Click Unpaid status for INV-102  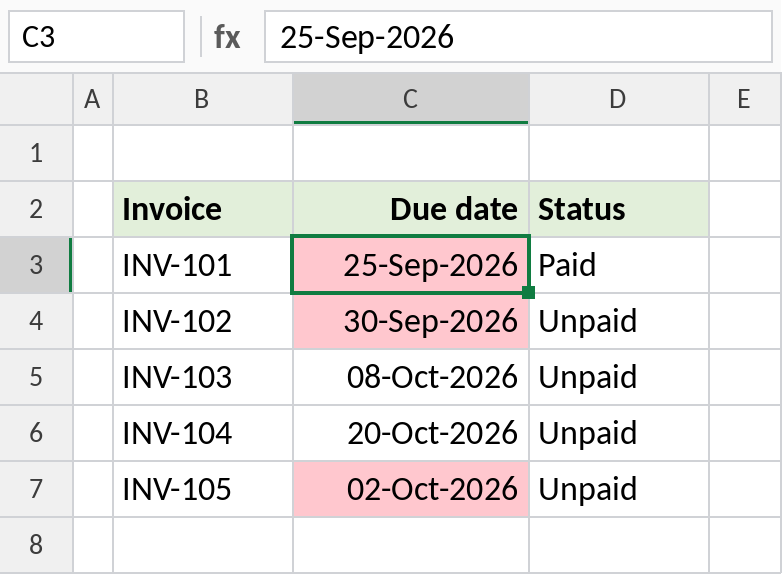[619, 321]
